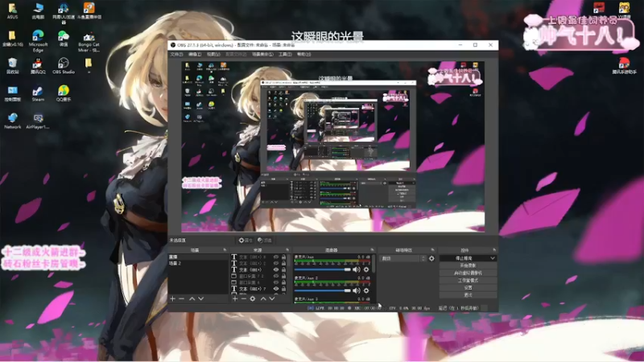Pop out the Controls (控件) dock
Image resolution: width=644 pixels, height=362 pixels.
click(x=494, y=250)
